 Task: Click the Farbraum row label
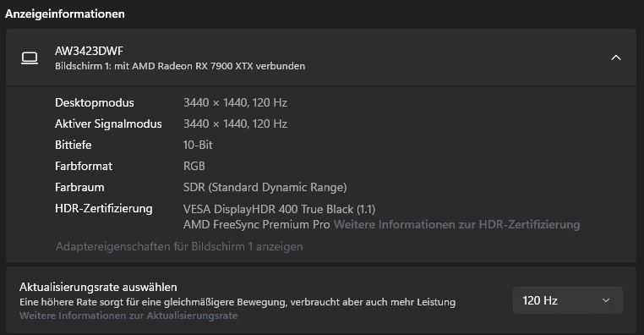pos(79,188)
